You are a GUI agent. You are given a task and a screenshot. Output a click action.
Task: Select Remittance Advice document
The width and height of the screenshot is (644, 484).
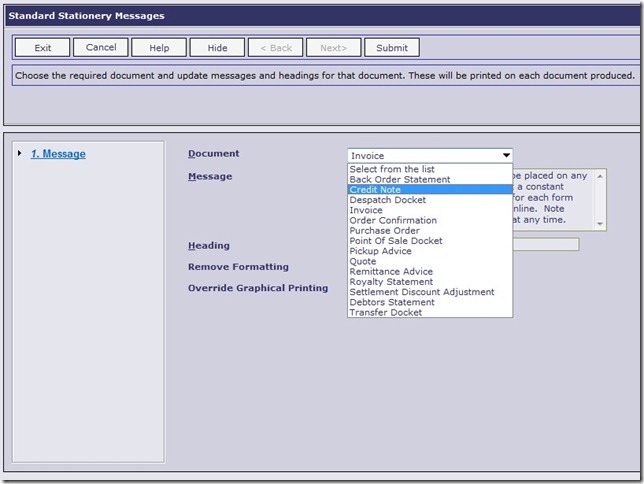pyautogui.click(x=391, y=272)
